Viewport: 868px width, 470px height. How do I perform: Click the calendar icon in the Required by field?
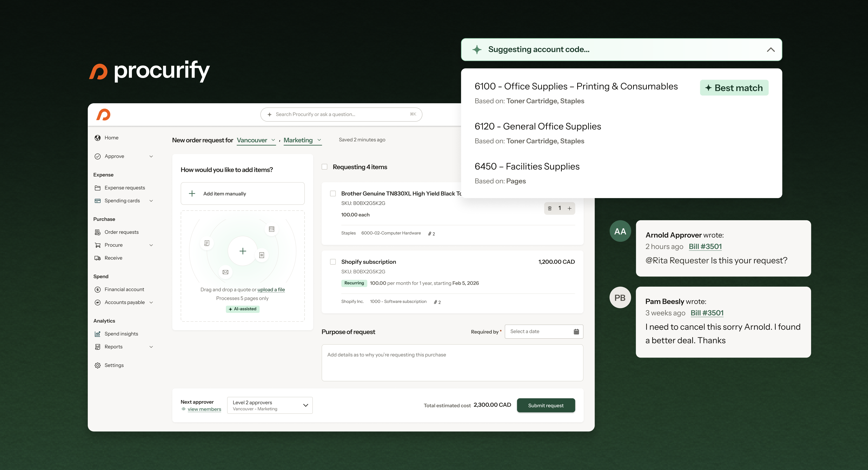pos(576,332)
